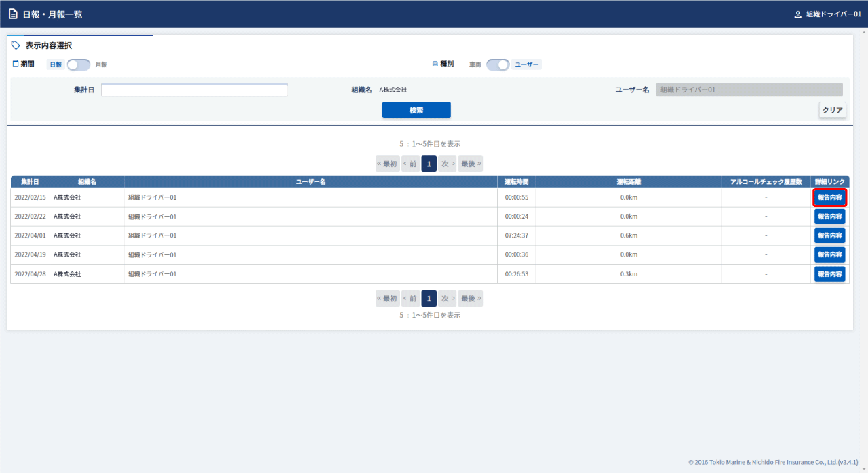Select page 1 in bottom pagination

(429, 299)
